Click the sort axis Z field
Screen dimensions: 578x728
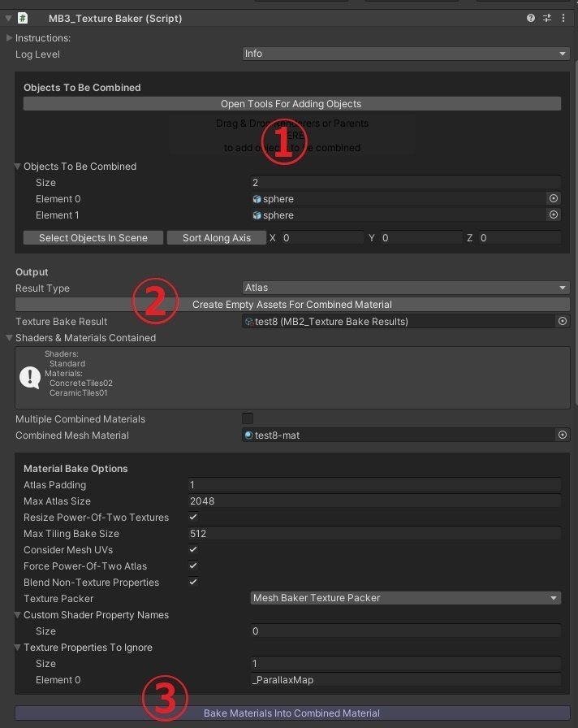[x=520, y=238]
